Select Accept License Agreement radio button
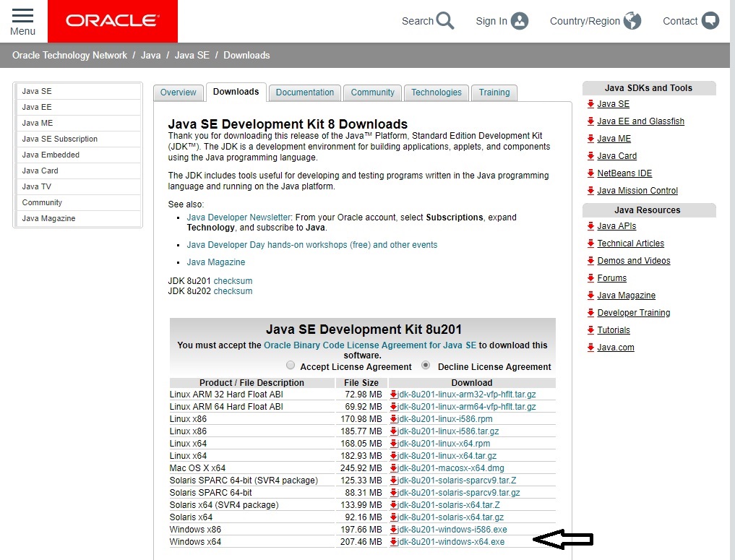This screenshot has height=560, width=735. tap(291, 365)
